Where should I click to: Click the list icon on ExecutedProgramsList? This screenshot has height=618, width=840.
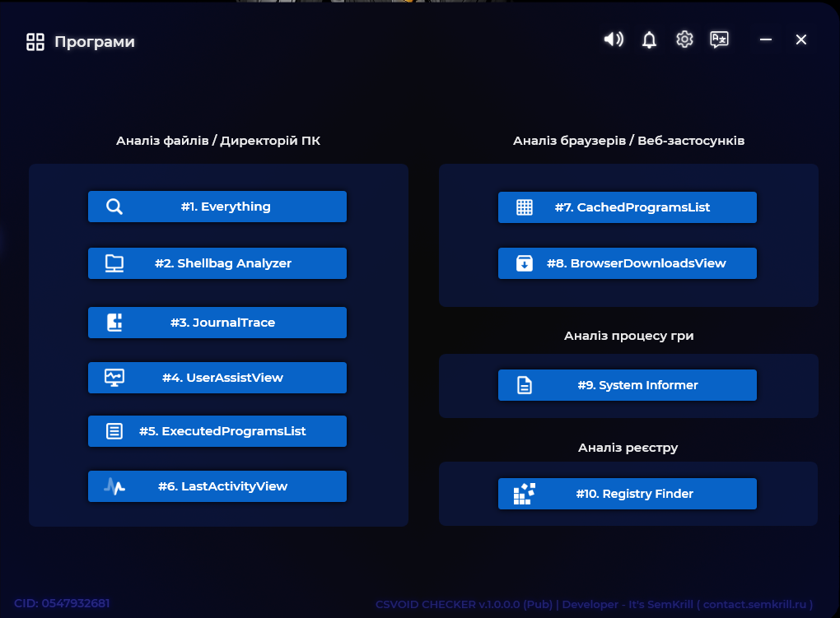click(x=114, y=431)
